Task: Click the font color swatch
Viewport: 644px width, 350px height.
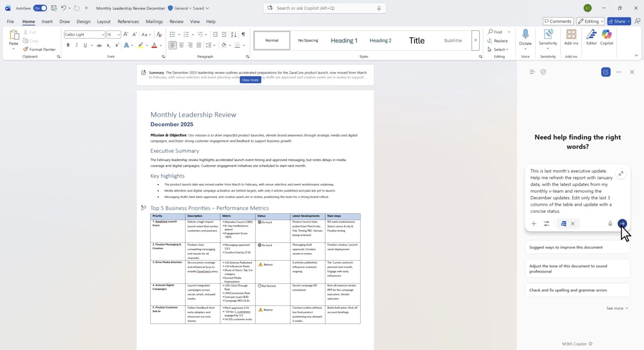Action: coord(154,45)
